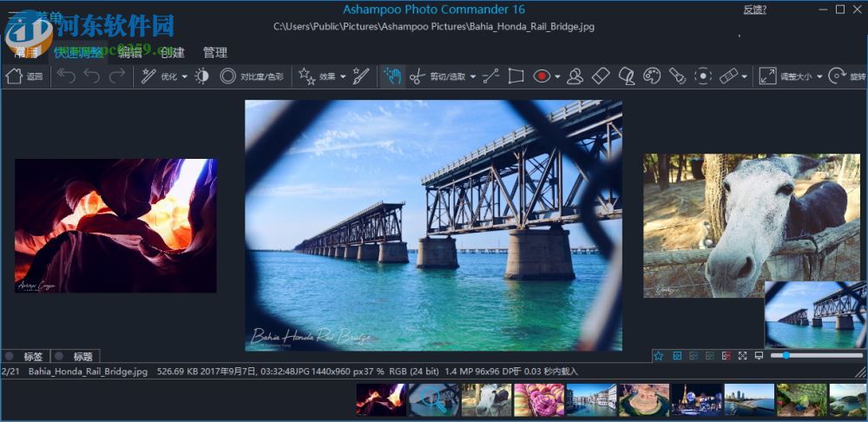Expand the bandage tool dropdown arrow
Image resolution: width=868 pixels, height=422 pixels.
point(745,76)
